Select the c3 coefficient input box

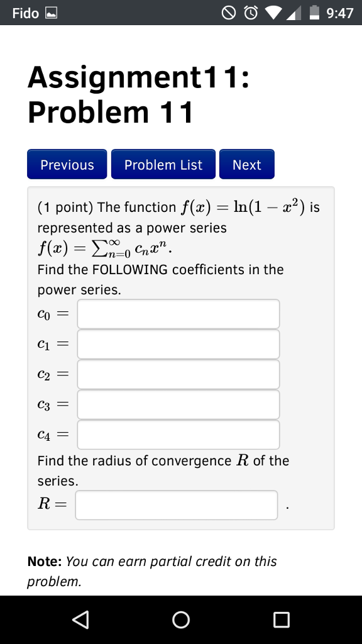(178, 404)
